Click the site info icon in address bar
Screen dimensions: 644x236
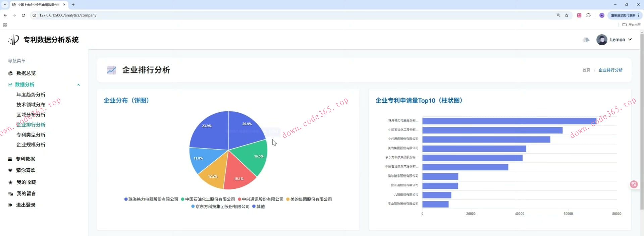[34, 15]
